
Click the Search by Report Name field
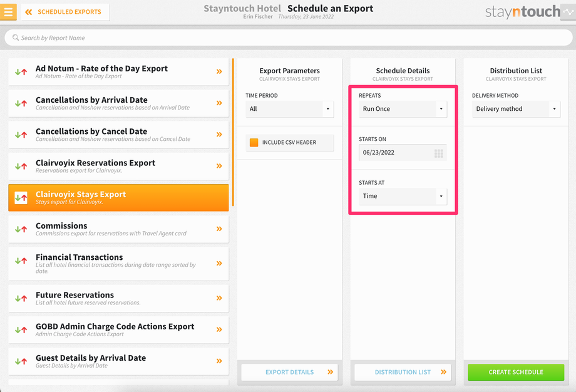pyautogui.click(x=288, y=38)
